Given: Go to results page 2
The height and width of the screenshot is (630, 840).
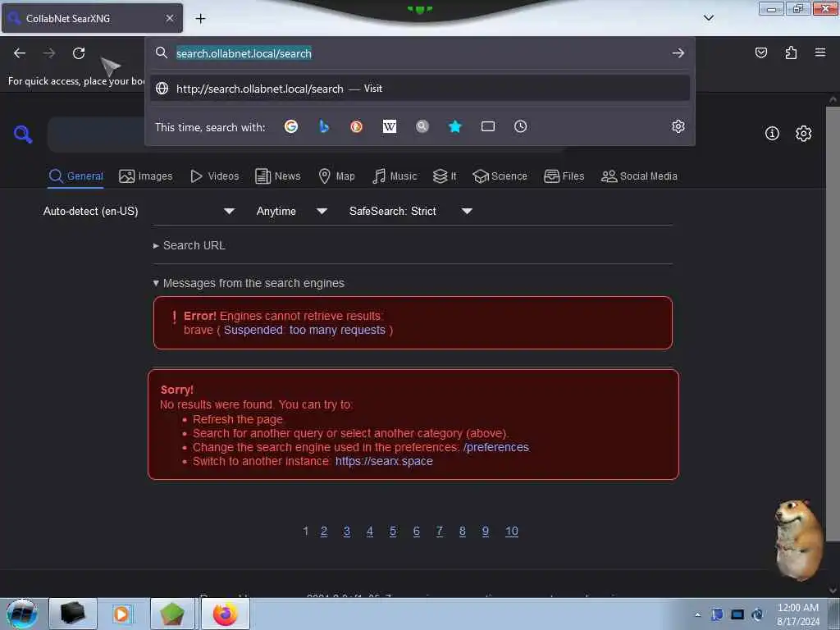Looking at the screenshot, I should point(324,531).
